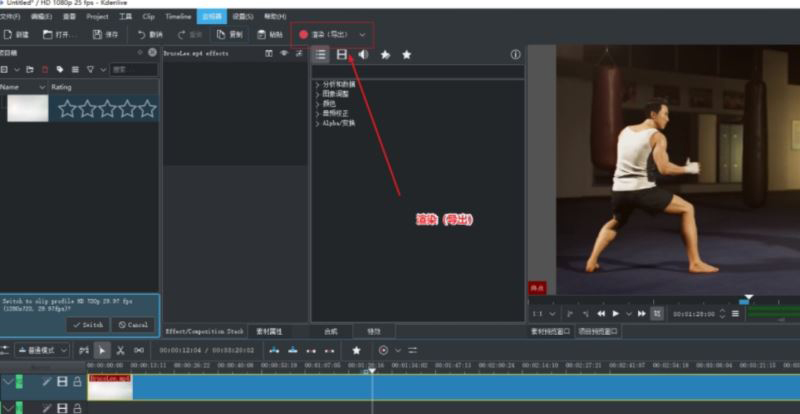800x414 pixels.
Task: Click the Cancel profile switch button
Action: (133, 325)
